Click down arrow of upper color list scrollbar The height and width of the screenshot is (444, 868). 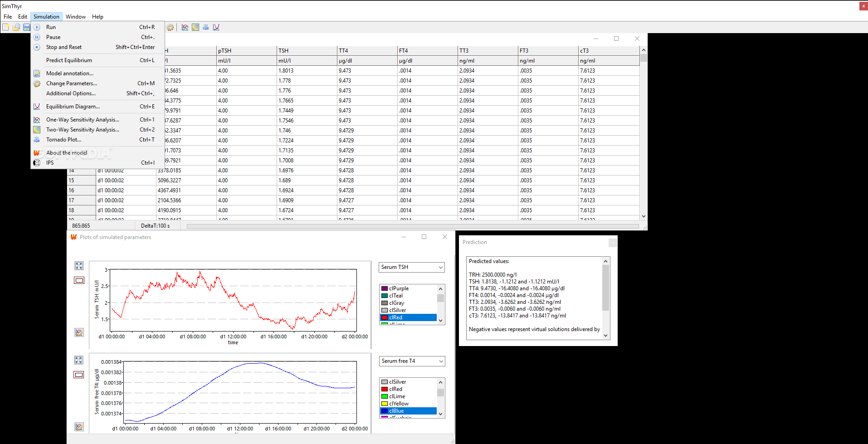440,320
